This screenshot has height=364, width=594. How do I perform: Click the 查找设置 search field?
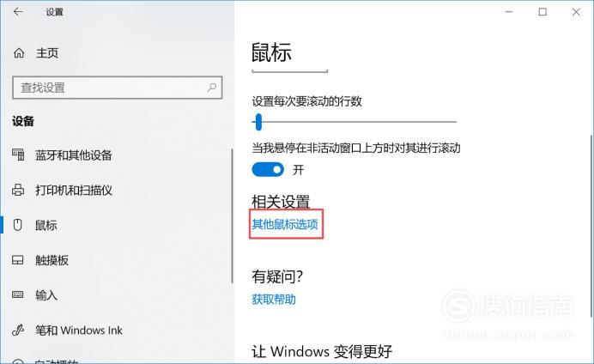118,88
